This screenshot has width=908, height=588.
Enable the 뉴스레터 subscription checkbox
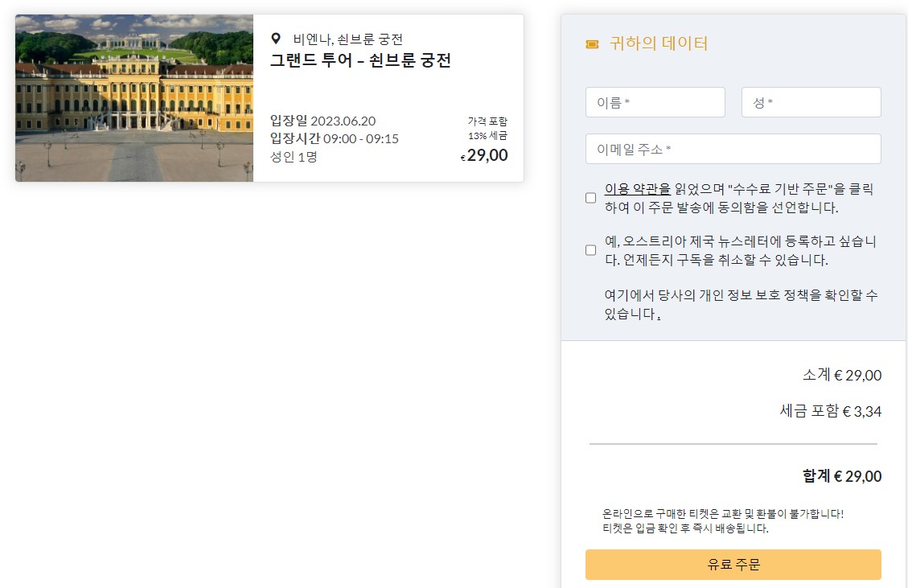590,250
